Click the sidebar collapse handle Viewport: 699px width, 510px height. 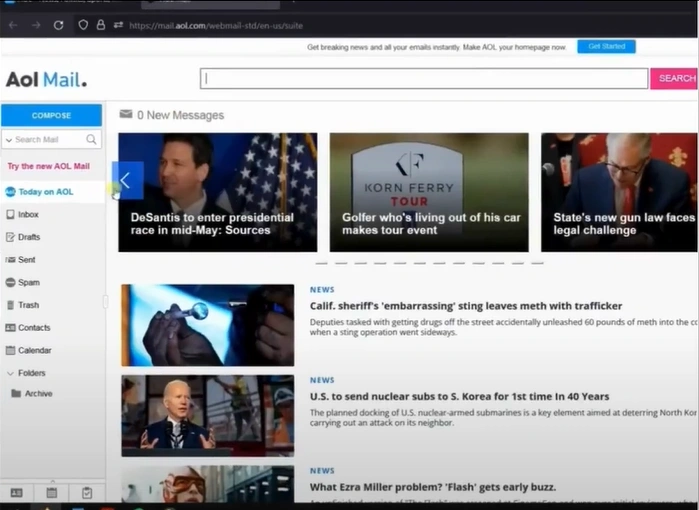(105, 302)
